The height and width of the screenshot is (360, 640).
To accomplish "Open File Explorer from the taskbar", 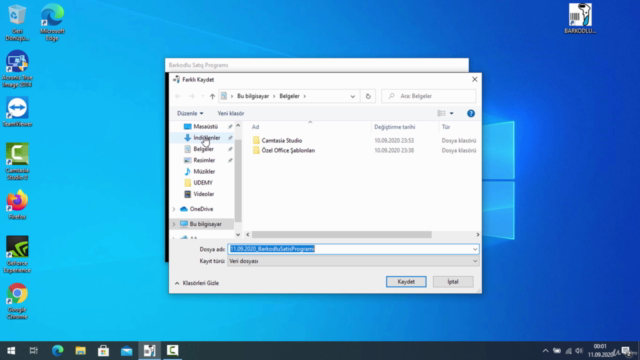I will tap(80, 351).
